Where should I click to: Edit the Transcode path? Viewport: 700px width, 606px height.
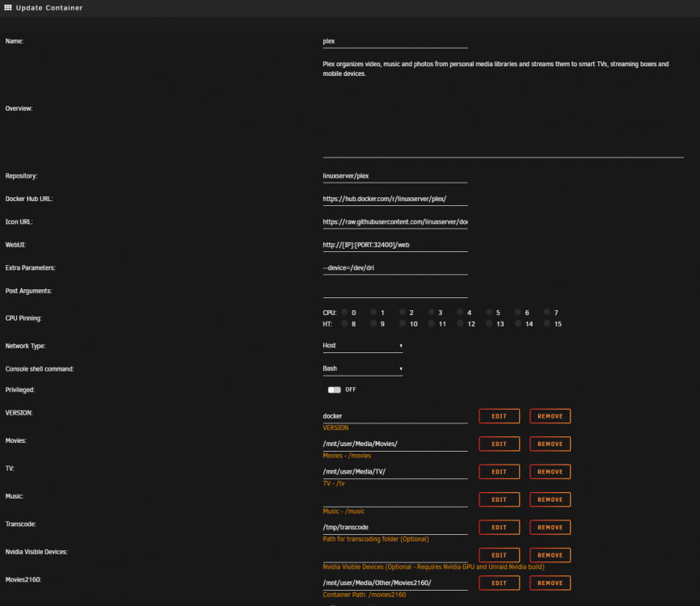pos(499,528)
